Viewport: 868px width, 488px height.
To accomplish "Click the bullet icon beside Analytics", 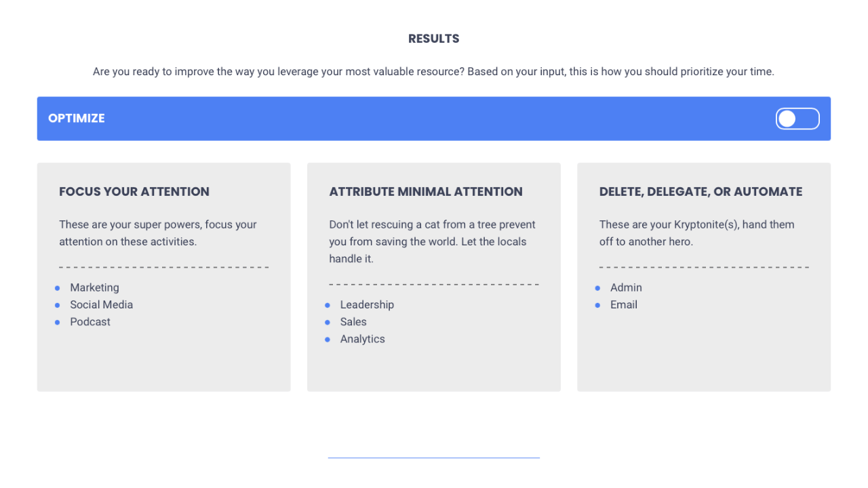I will (328, 340).
